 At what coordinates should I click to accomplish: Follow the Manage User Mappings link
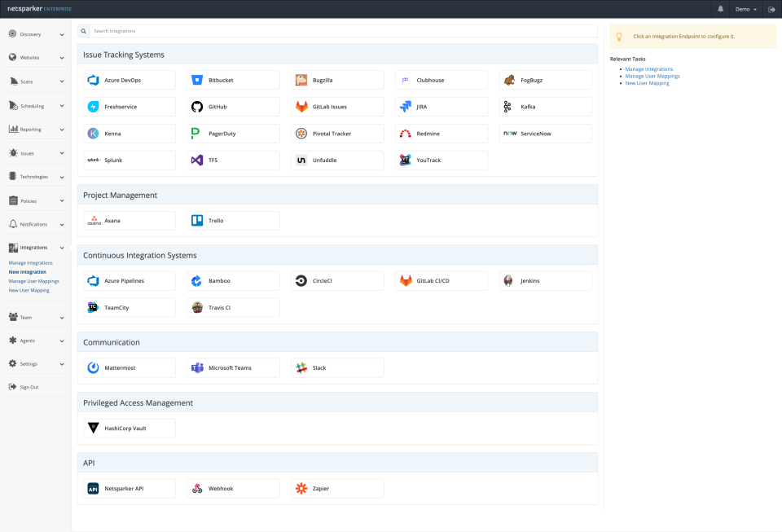[x=652, y=76]
